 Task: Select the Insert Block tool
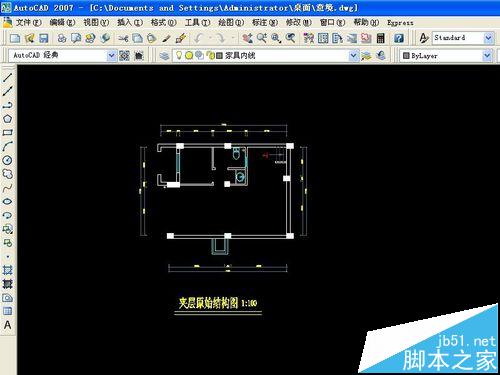[7, 229]
